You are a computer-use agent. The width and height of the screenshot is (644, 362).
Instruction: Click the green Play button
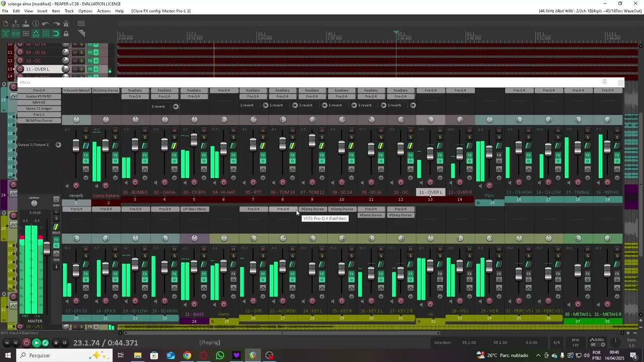pyautogui.click(x=36, y=343)
